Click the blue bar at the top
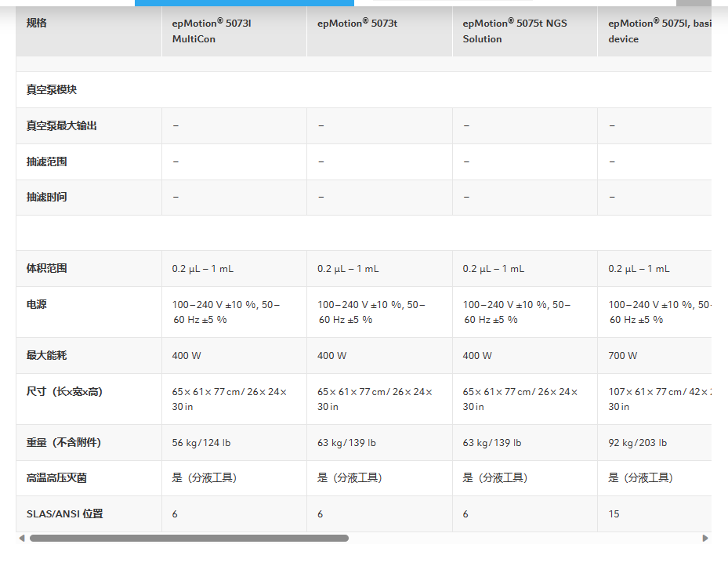 pyautogui.click(x=244, y=2)
